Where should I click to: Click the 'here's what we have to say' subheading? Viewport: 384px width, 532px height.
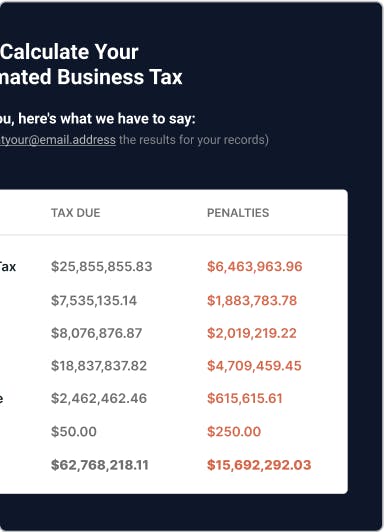[107, 119]
